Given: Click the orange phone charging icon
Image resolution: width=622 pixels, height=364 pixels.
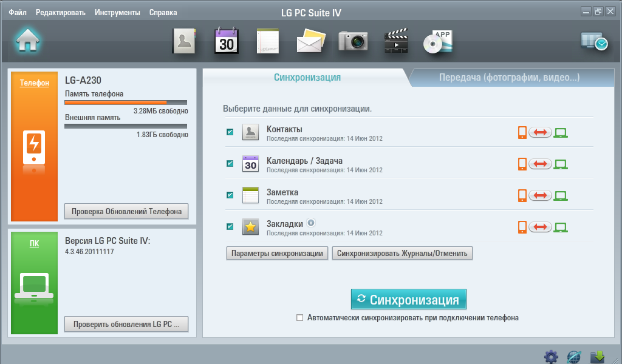Looking at the screenshot, I should tap(34, 147).
